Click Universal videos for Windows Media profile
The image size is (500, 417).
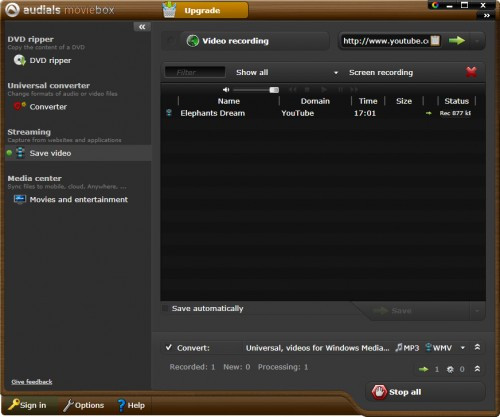(x=317, y=348)
